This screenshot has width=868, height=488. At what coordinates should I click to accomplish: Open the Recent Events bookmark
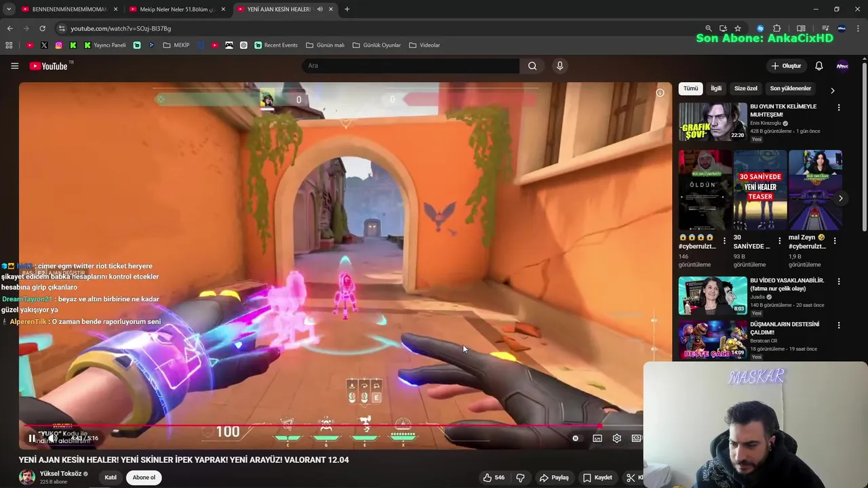[276, 45]
